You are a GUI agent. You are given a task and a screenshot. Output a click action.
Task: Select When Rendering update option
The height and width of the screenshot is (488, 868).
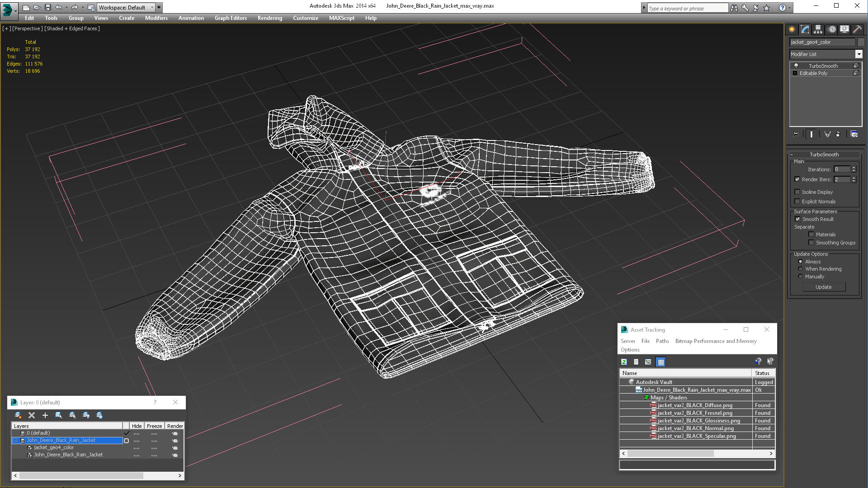pyautogui.click(x=800, y=269)
